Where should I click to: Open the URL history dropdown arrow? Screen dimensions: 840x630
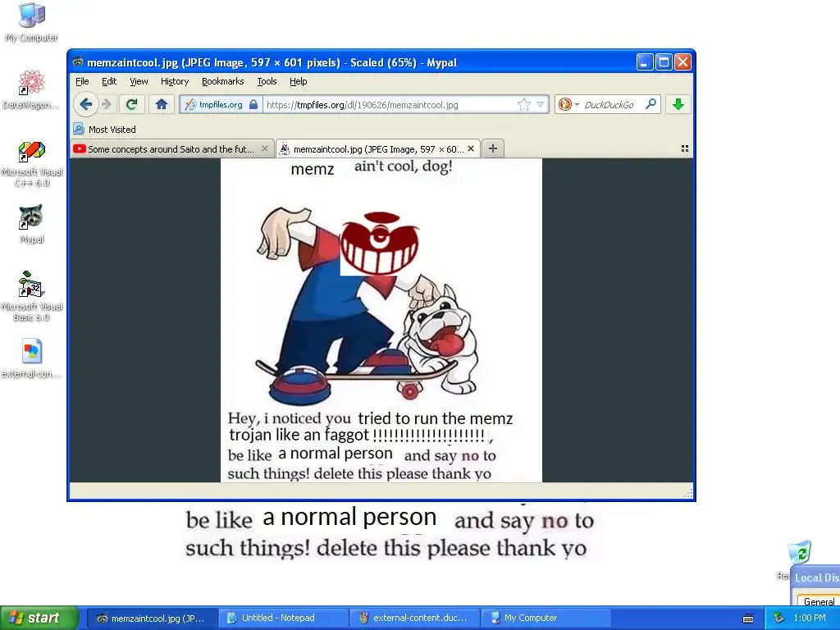point(540,104)
